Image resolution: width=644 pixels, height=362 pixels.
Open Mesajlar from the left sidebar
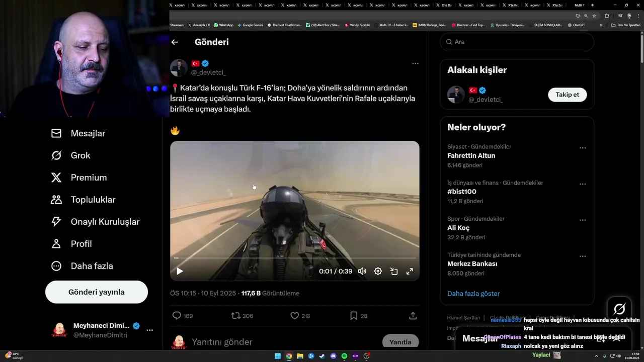(78, 133)
